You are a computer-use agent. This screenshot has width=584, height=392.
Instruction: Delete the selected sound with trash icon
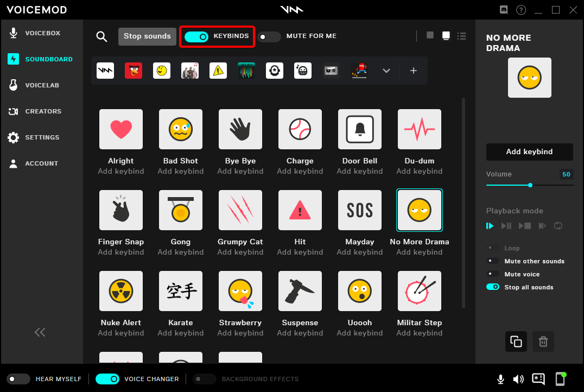coord(543,342)
